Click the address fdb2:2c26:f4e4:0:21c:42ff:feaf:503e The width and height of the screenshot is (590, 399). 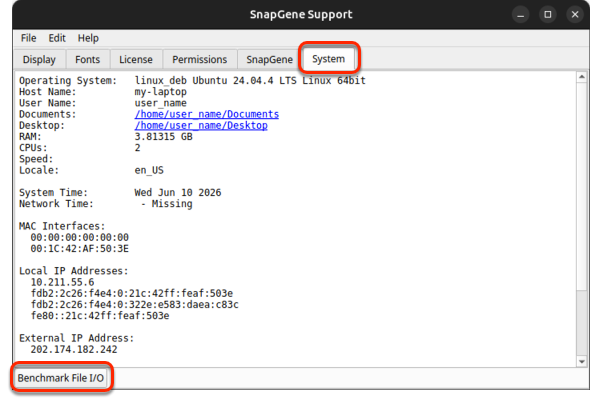point(132,294)
